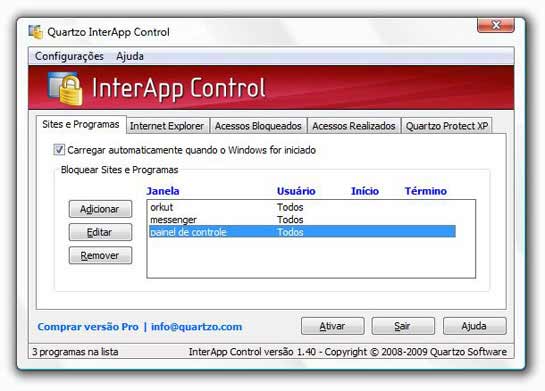This screenshot has width=545, height=391.
Task: Click the Quartzo InterApp Control title bar icon
Action: coord(35,32)
